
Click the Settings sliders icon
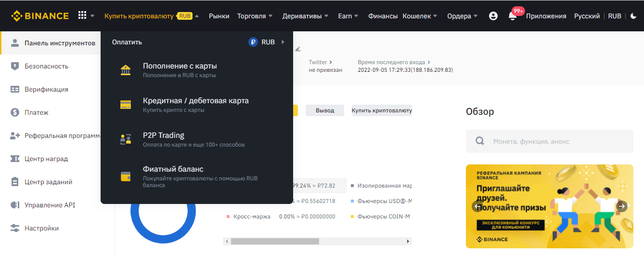click(x=14, y=228)
